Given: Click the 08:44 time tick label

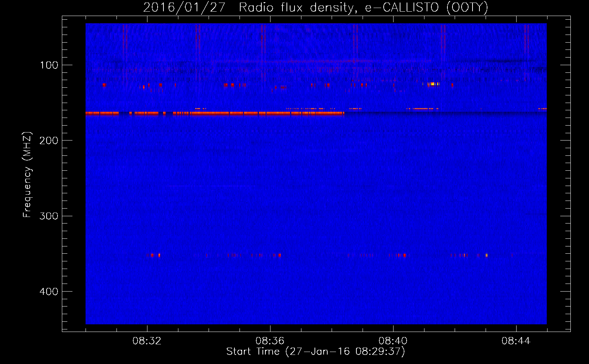Looking at the screenshot, I should [x=516, y=341].
